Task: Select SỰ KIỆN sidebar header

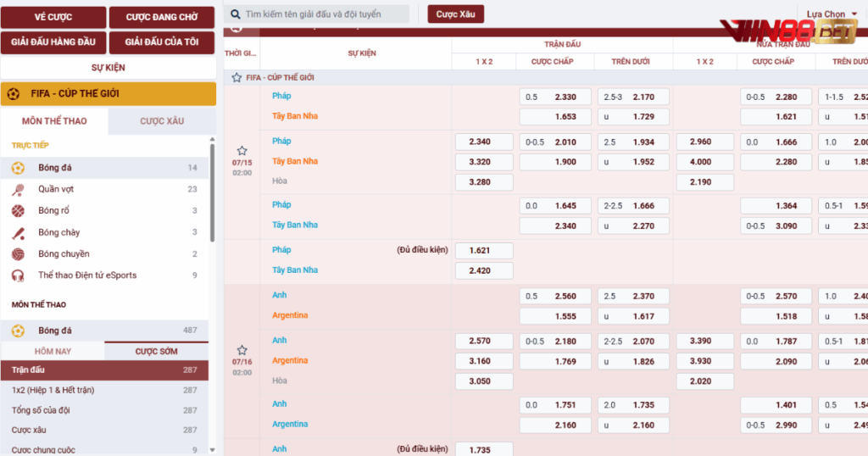Action: pyautogui.click(x=108, y=68)
